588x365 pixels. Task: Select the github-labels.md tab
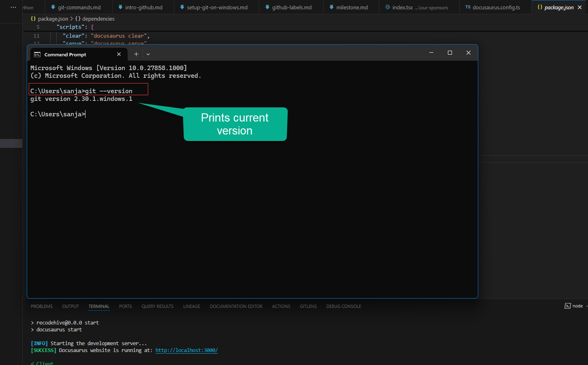[x=292, y=7]
